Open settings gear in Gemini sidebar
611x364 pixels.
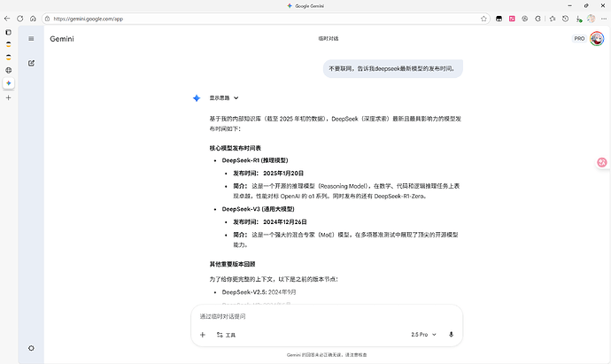31,348
